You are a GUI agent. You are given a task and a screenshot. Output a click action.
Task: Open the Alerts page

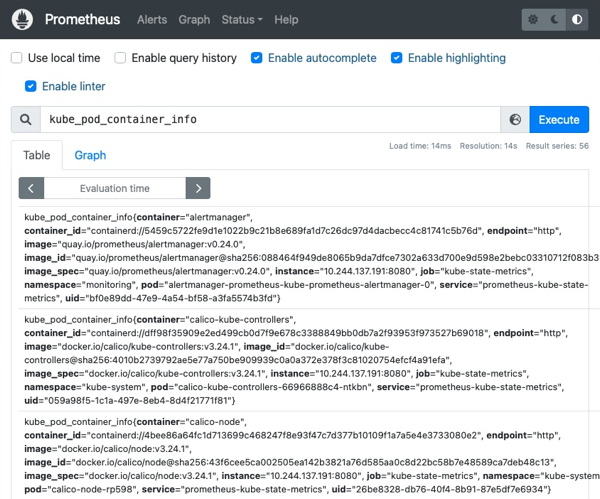tap(152, 20)
